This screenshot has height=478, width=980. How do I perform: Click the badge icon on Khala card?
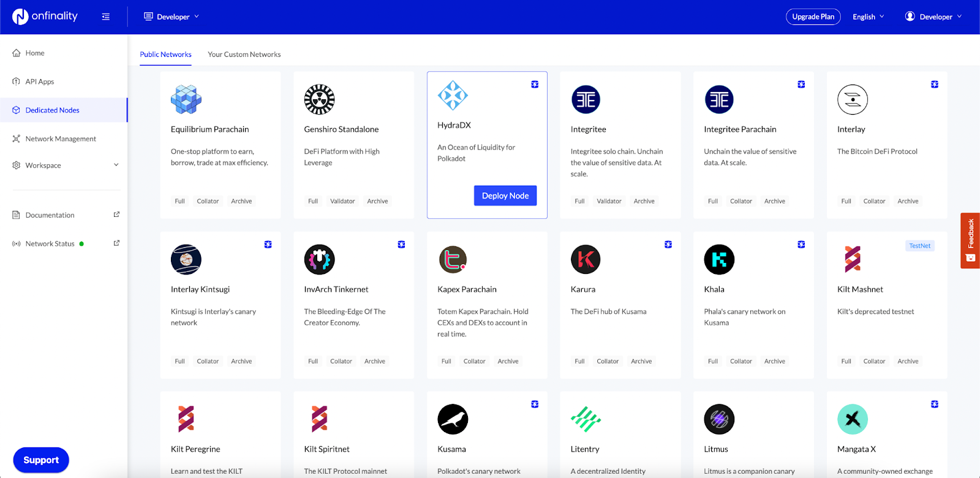point(801,245)
